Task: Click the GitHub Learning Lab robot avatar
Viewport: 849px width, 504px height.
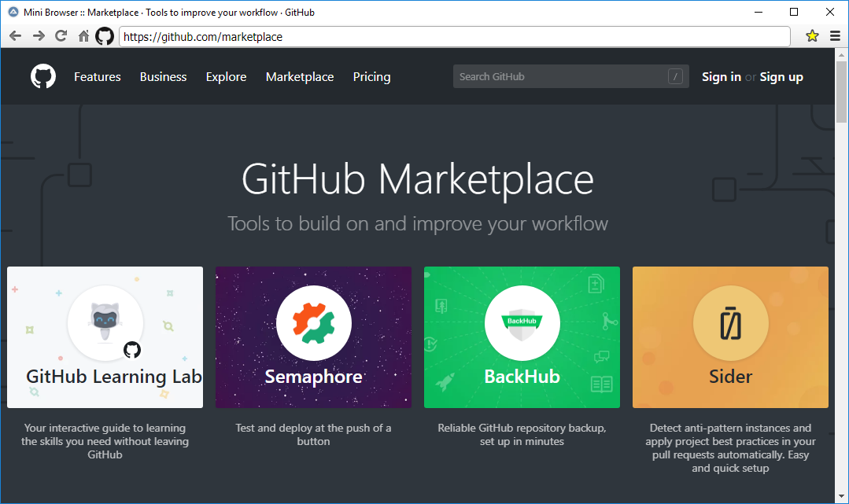Action: pyautogui.click(x=105, y=322)
